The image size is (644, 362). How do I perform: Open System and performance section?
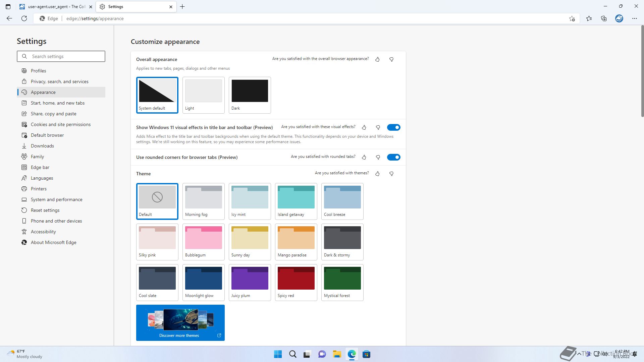tap(61, 199)
